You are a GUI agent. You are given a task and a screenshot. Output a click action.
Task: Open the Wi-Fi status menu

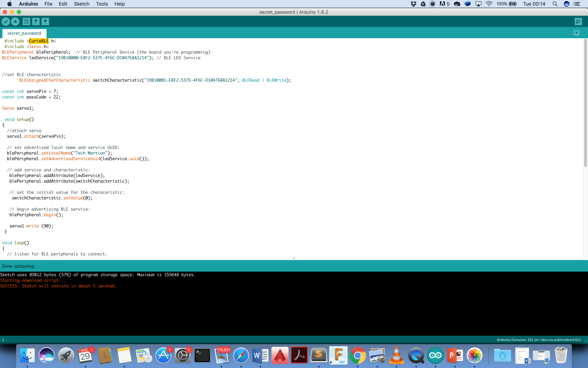(x=489, y=4)
